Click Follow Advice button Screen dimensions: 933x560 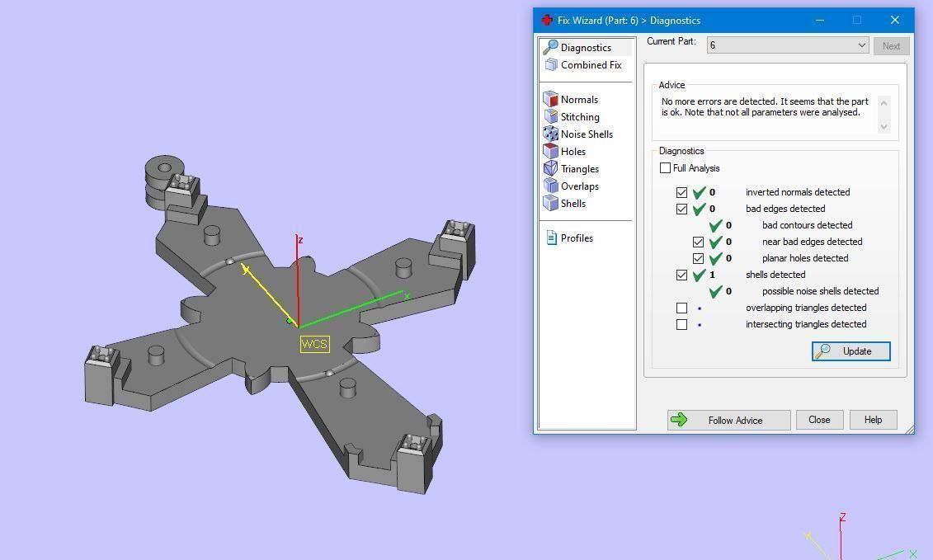tap(728, 420)
